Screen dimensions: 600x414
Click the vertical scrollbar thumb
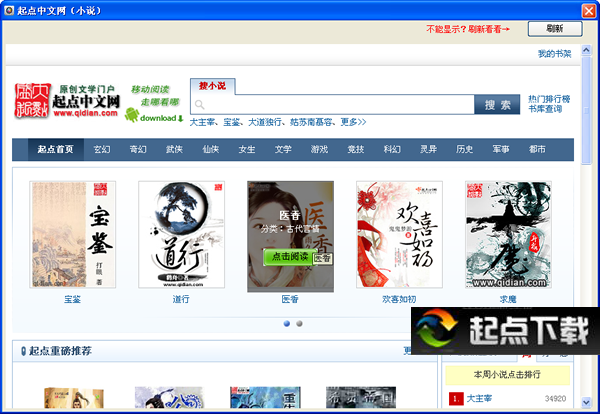[586, 111]
